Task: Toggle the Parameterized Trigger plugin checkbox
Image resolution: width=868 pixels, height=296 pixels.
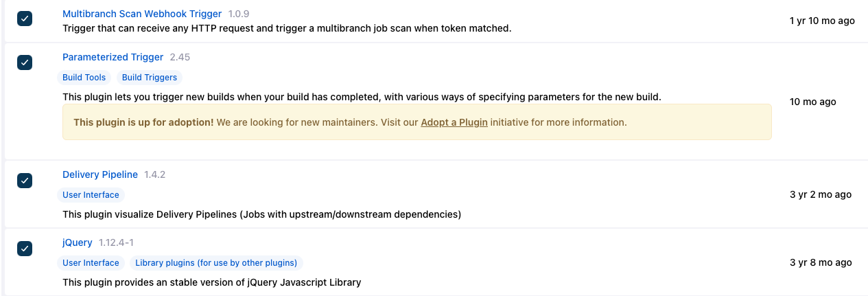Action: click(x=25, y=62)
